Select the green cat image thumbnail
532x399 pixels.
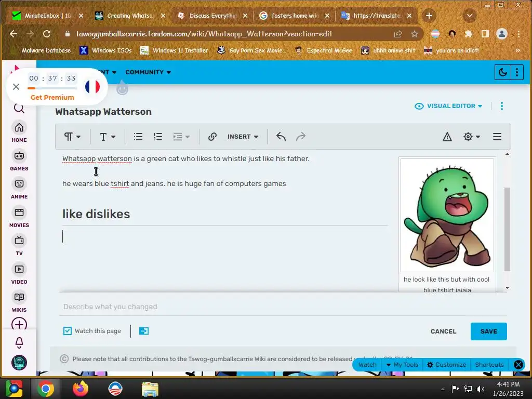pyautogui.click(x=447, y=215)
